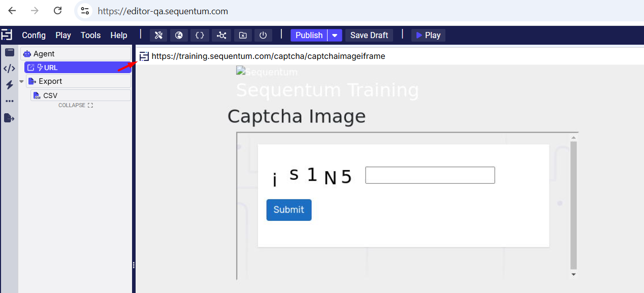The width and height of the screenshot is (644, 293).
Task: Open the code view icon in sidebar
Action: [x=9, y=69]
